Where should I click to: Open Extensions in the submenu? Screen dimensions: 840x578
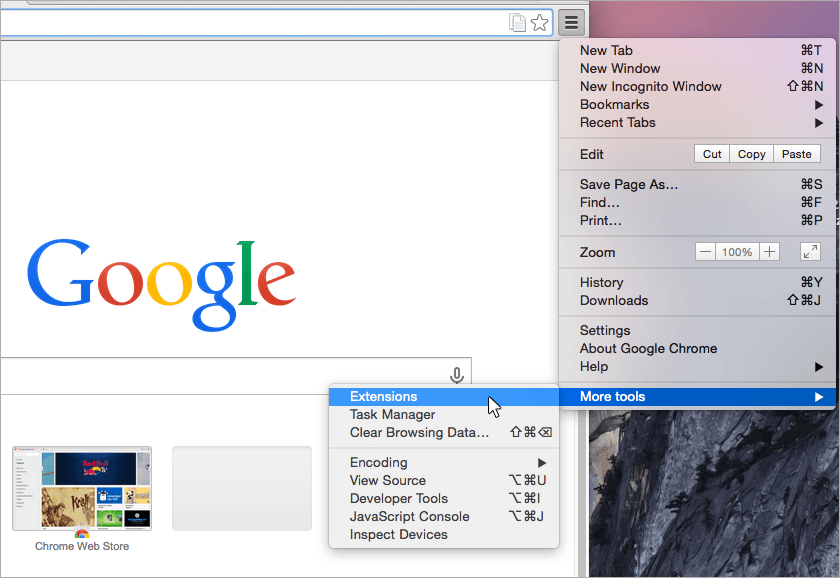[444, 397]
